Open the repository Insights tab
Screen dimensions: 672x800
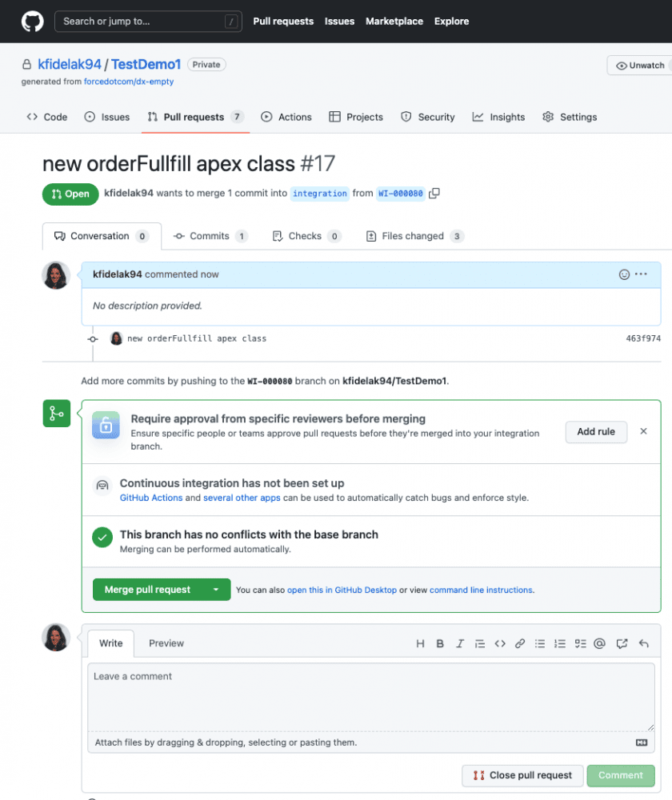tap(498, 118)
